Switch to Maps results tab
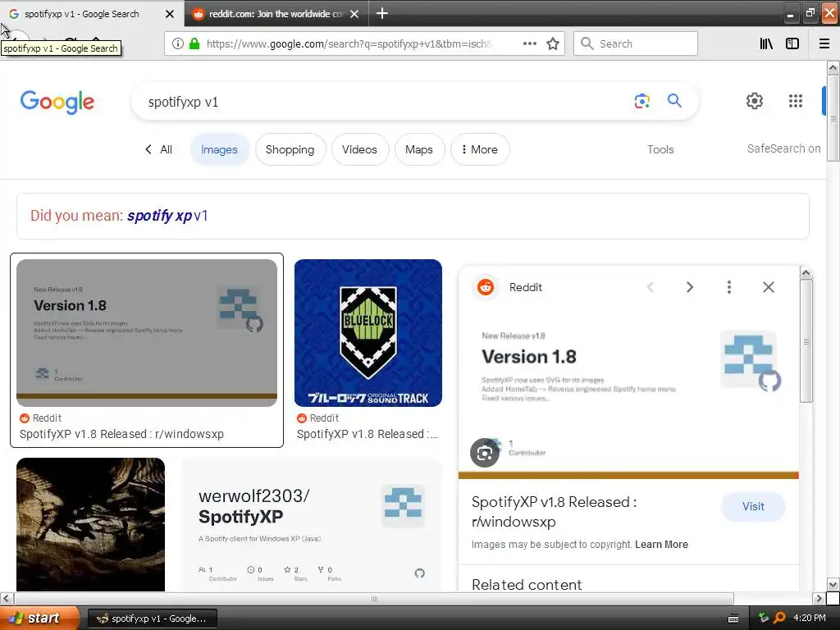Viewport: 840px width, 630px height. point(419,149)
